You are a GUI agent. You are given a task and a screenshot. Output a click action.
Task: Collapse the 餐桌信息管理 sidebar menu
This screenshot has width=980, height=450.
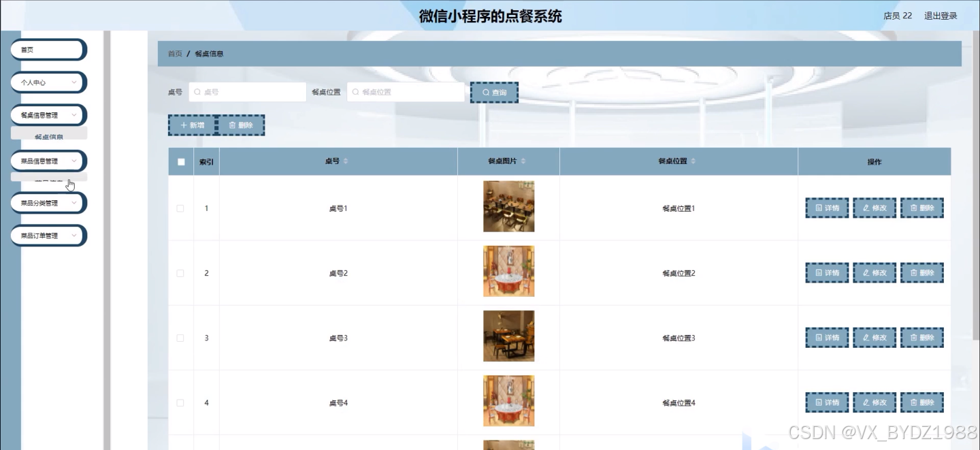point(49,115)
